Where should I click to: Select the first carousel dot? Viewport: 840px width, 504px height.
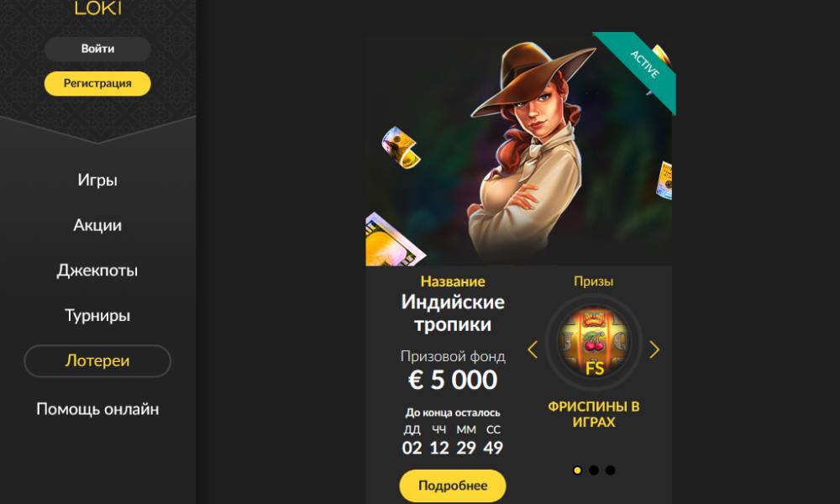point(577,470)
